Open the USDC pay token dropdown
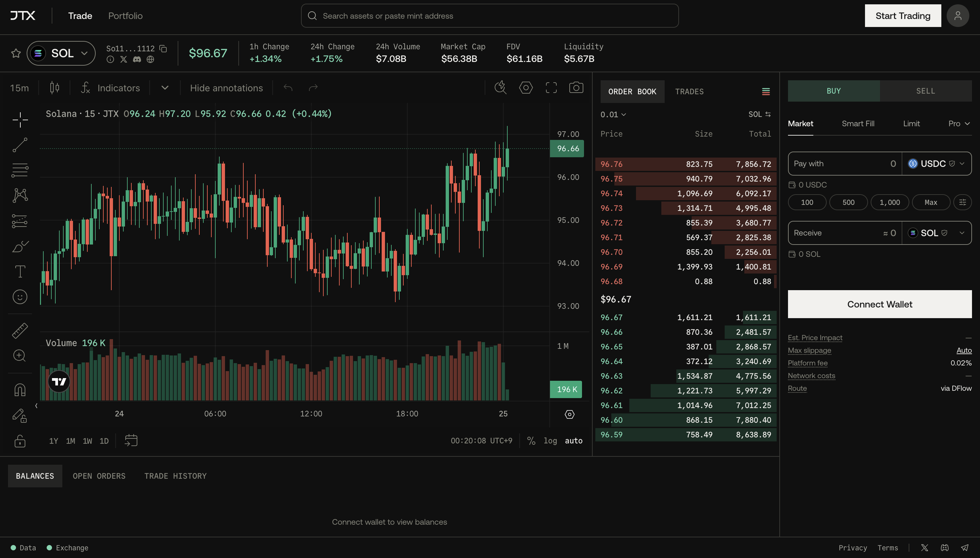Image resolution: width=980 pixels, height=558 pixels. pyautogui.click(x=936, y=164)
